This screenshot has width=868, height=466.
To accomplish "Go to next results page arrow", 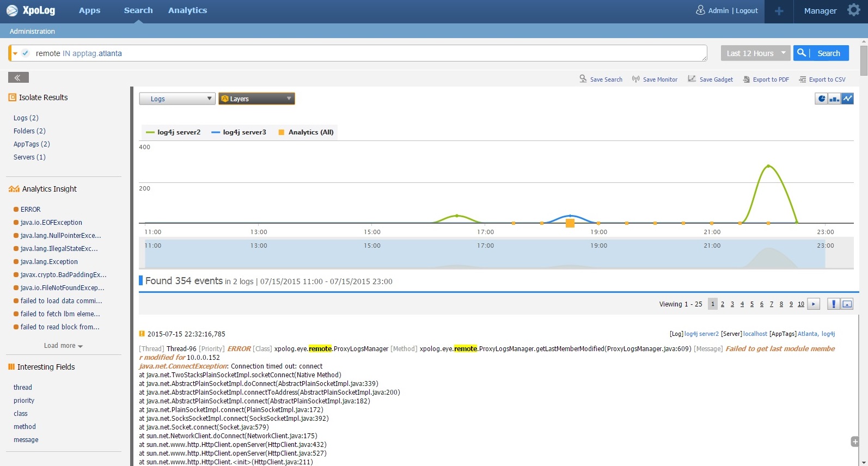I will pyautogui.click(x=814, y=304).
